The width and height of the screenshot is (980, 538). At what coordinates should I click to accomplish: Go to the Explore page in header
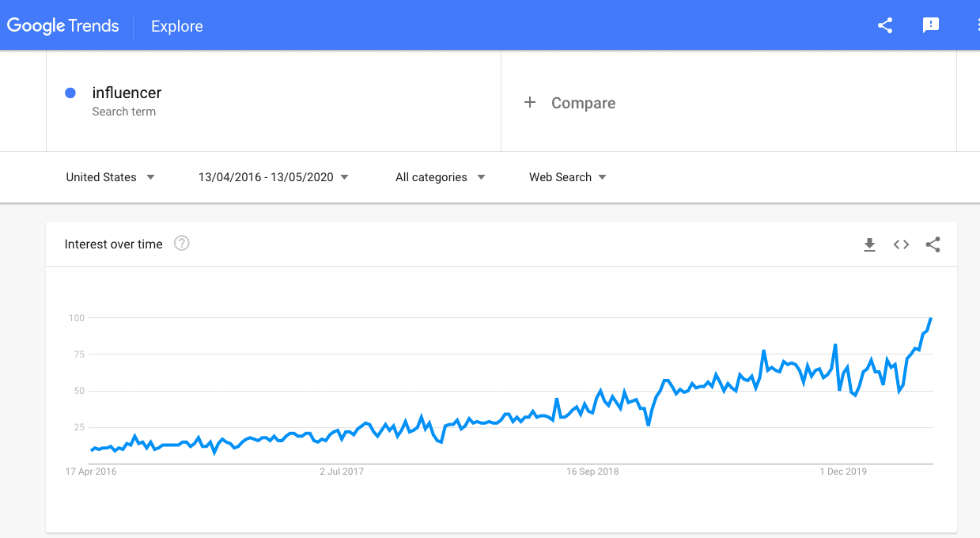pyautogui.click(x=177, y=26)
